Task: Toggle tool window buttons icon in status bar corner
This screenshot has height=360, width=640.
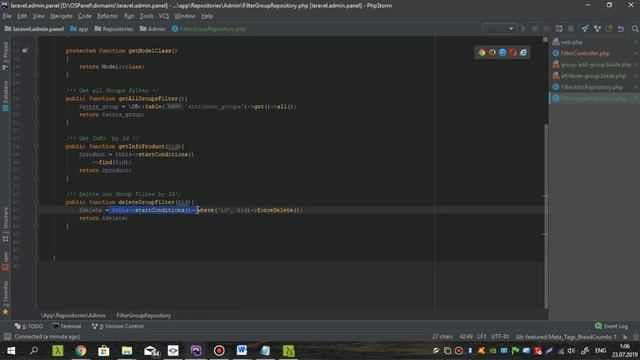Action: (7, 337)
